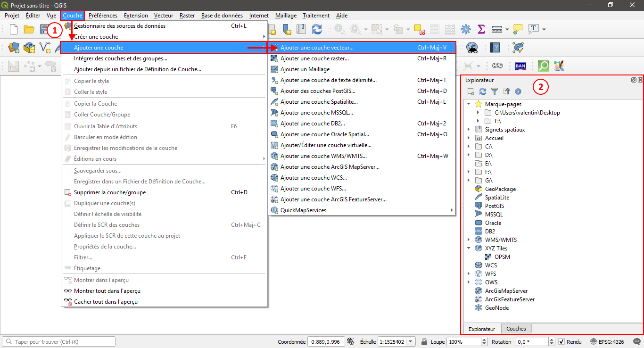Click the Loupe magnifier spin arrows

click(485, 342)
